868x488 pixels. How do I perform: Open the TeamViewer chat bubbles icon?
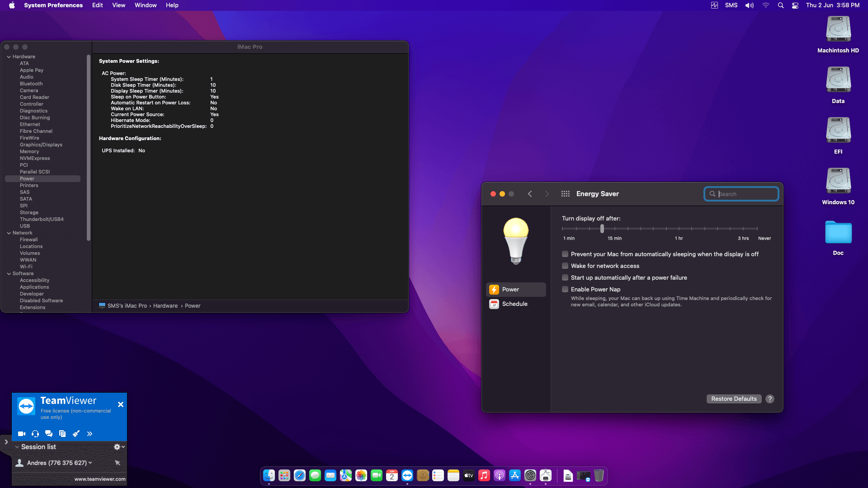(x=49, y=434)
